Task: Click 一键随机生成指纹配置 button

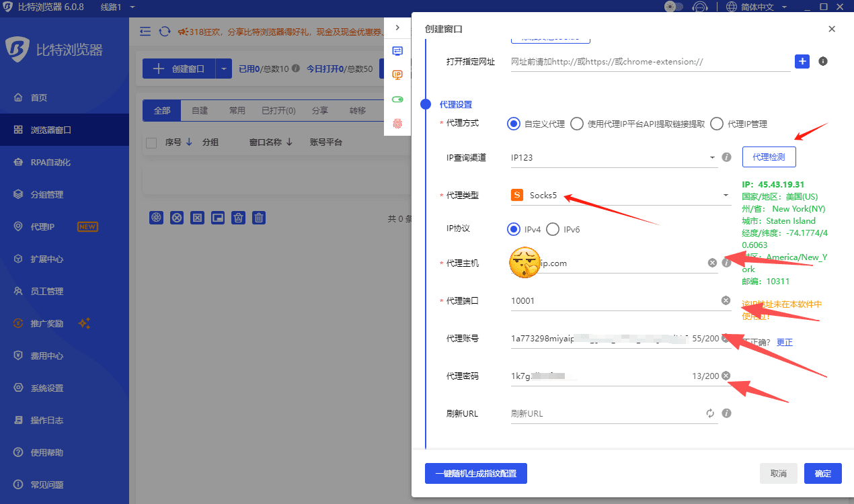Action: click(475, 473)
